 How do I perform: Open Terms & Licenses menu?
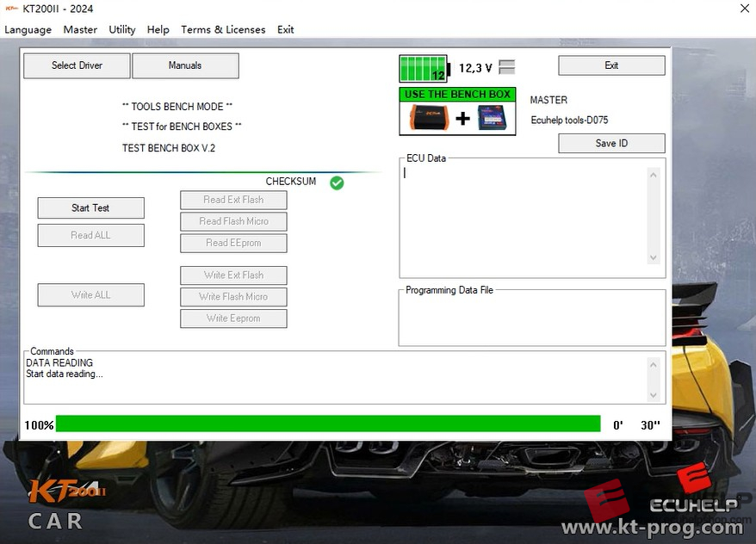point(223,29)
